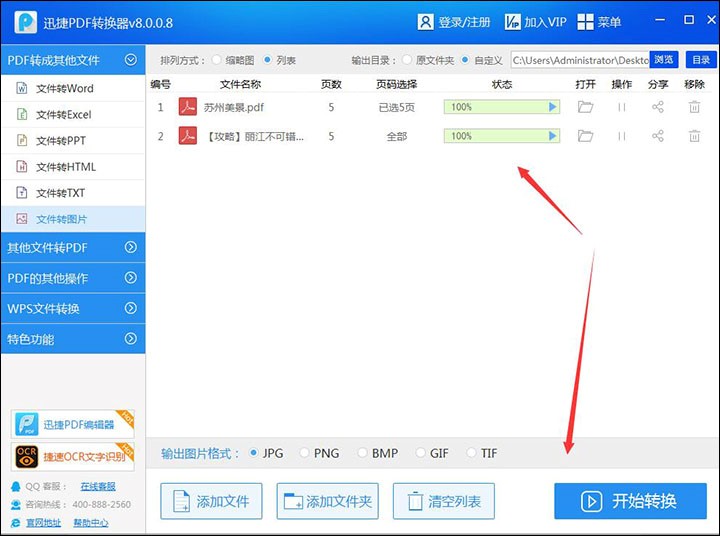Click the browser icon beside 官网地址
This screenshot has height=536, width=720.
click(16, 523)
